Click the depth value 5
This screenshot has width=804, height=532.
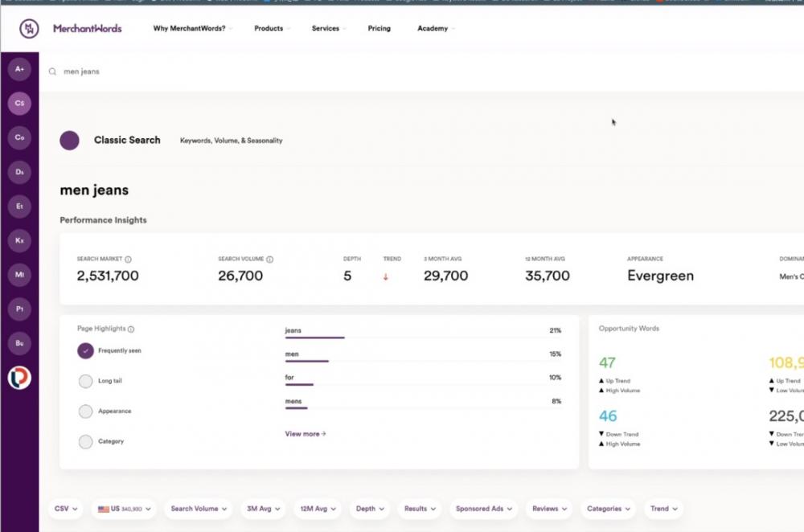point(347,276)
